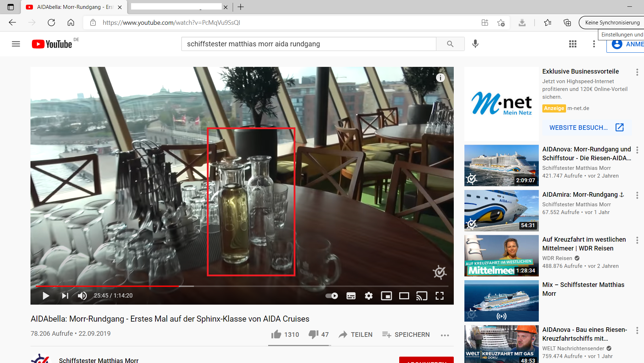
Task: Open video player settings gear
Action: [368, 296]
